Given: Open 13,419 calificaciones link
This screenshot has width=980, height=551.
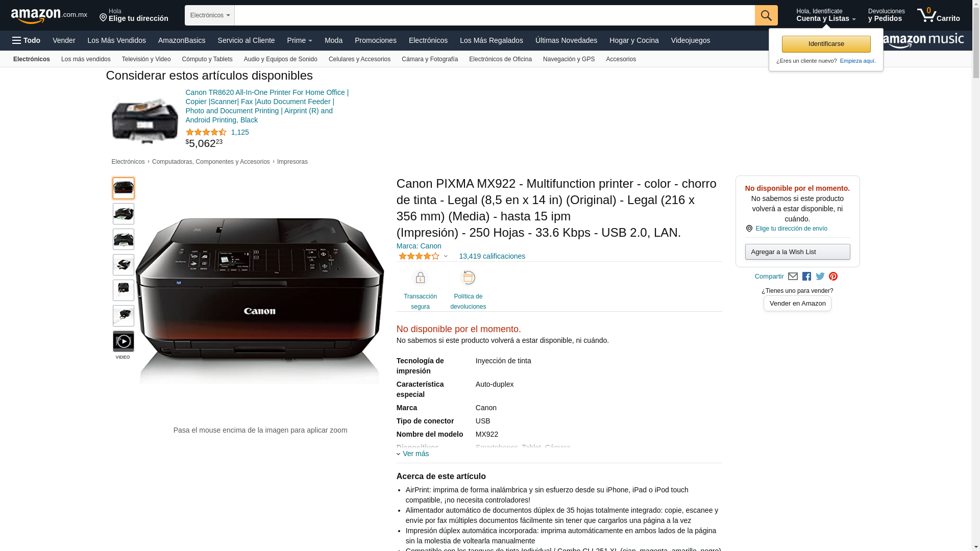Looking at the screenshot, I should pos(492,256).
